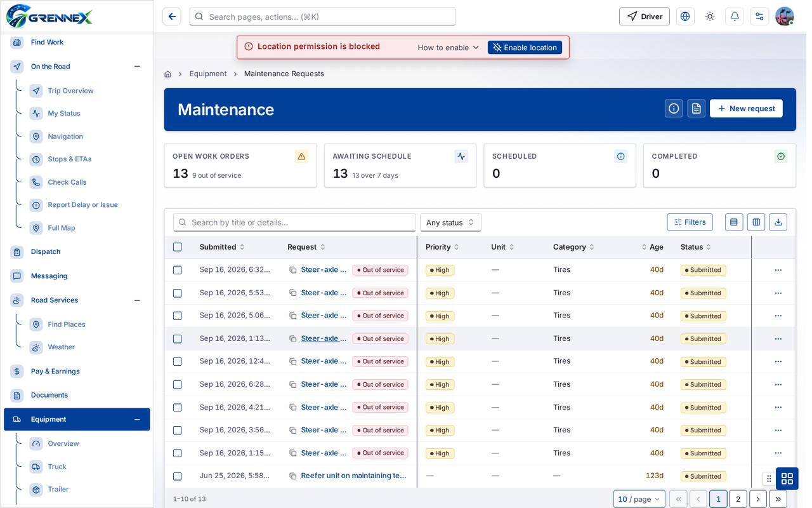Open Trip Overview in the sidebar
The image size is (812, 508).
(70, 91)
